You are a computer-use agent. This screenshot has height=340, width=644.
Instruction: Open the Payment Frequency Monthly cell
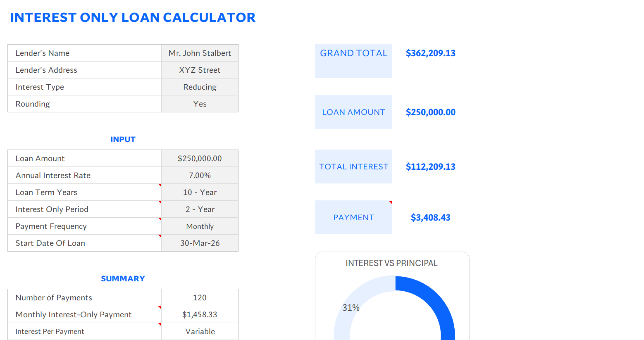click(x=200, y=226)
